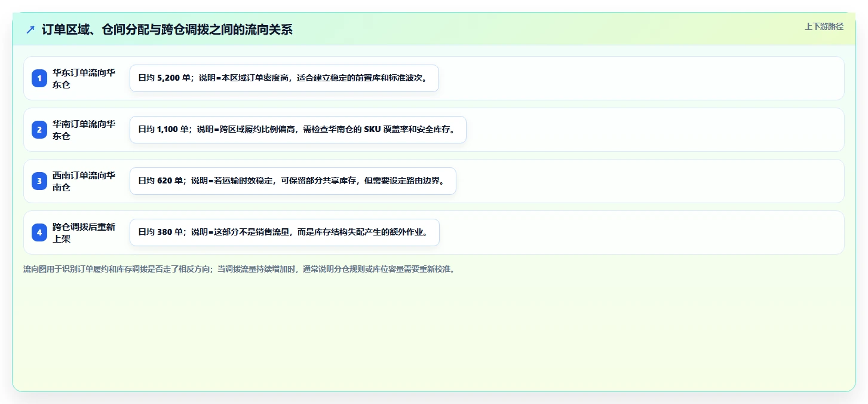Click the 华东订单流向华东仓 label
This screenshot has height=404, width=868.
click(84, 78)
